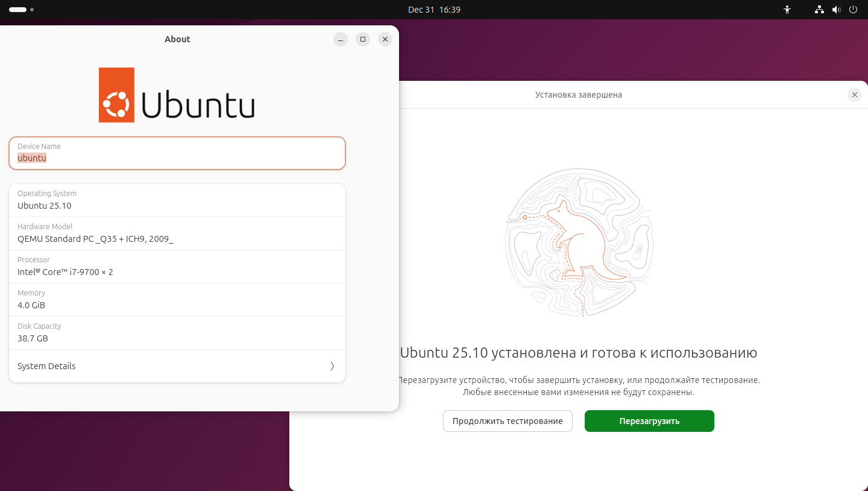Click the Device Name input field
The image size is (868, 491).
(x=177, y=153)
